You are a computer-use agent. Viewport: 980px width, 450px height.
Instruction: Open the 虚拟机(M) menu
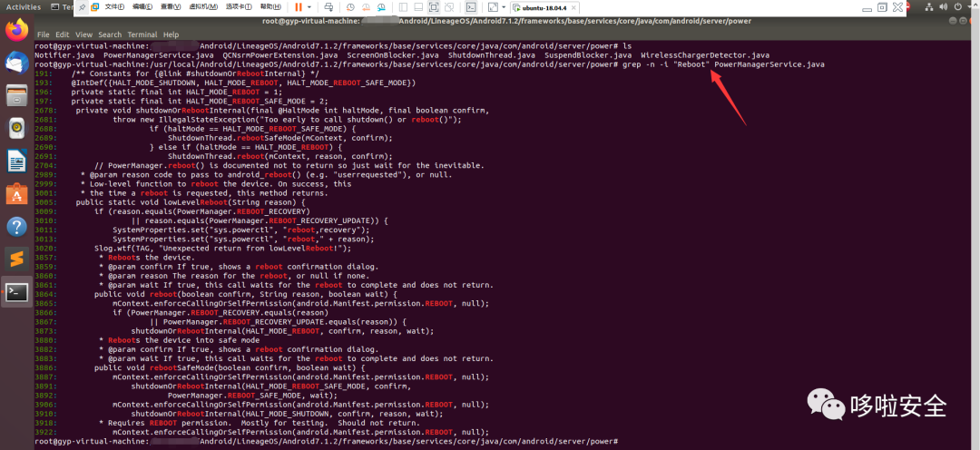coord(202,7)
